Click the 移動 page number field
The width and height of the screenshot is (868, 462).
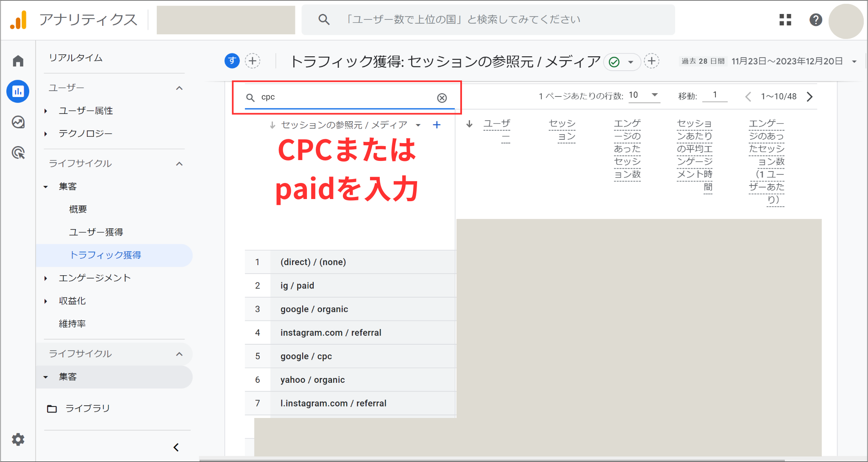click(x=715, y=95)
